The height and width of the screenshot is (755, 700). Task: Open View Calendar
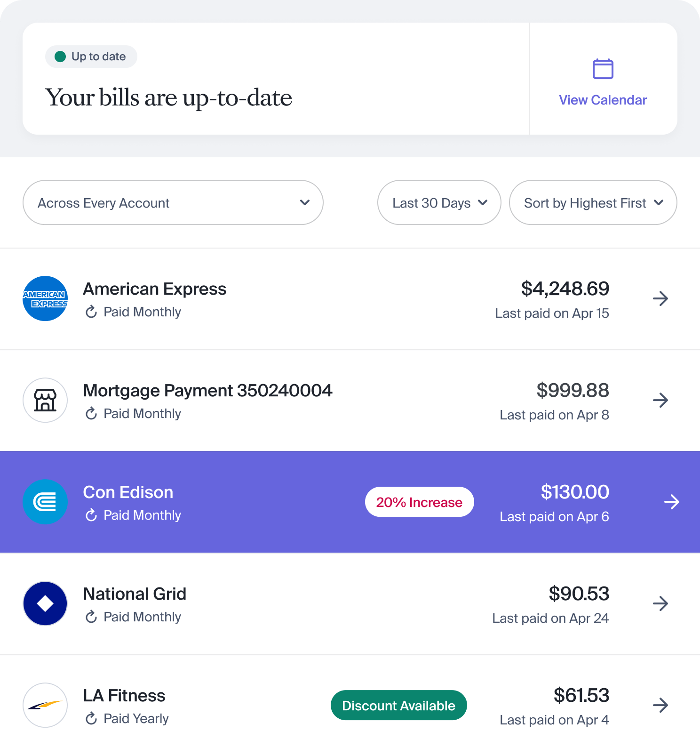pos(603,100)
